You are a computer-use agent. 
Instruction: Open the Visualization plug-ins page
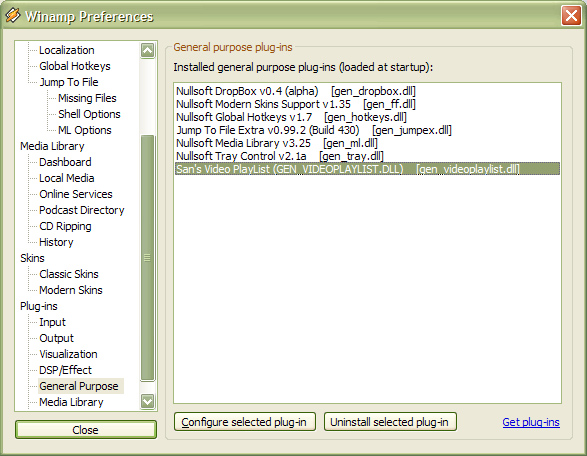[x=68, y=354]
